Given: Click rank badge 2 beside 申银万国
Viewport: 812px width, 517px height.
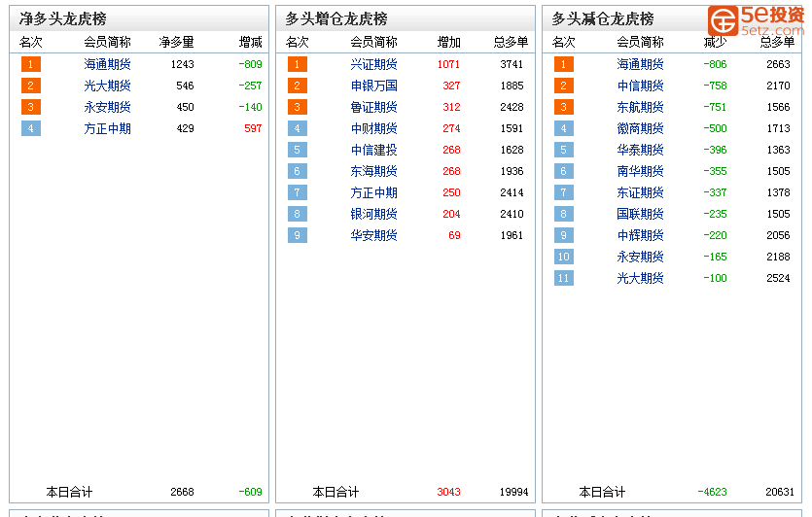Looking at the screenshot, I should (x=298, y=86).
